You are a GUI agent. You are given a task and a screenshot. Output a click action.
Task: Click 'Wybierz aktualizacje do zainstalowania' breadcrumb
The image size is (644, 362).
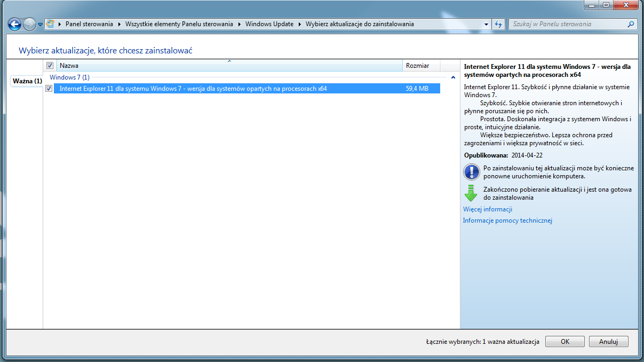coord(360,24)
